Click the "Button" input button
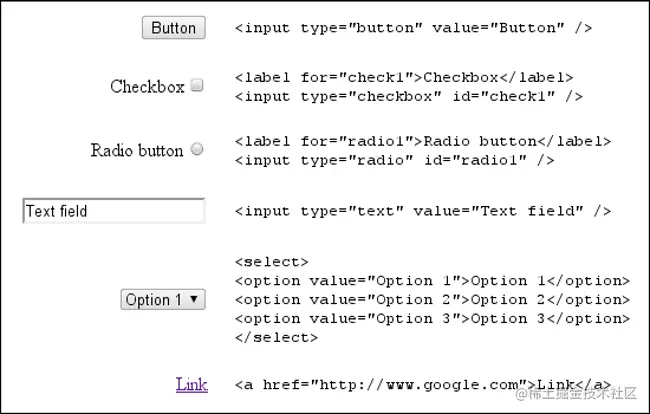The height and width of the screenshot is (414, 650). click(174, 28)
